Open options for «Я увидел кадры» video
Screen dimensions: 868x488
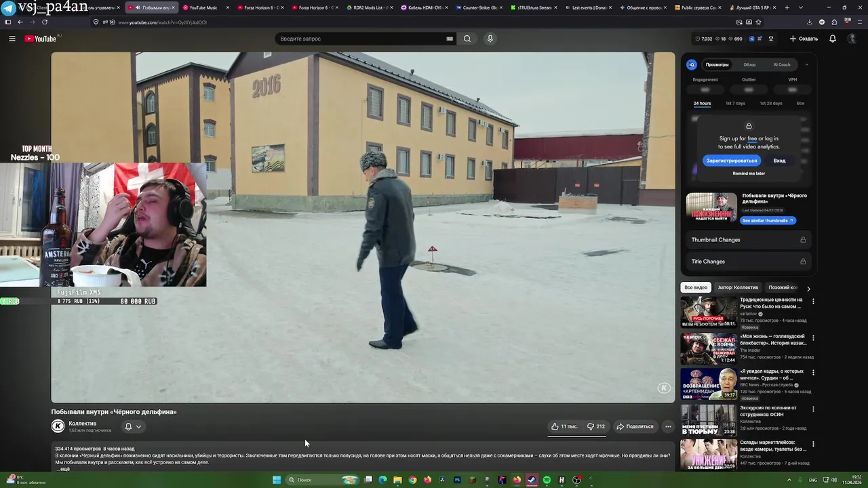click(813, 373)
